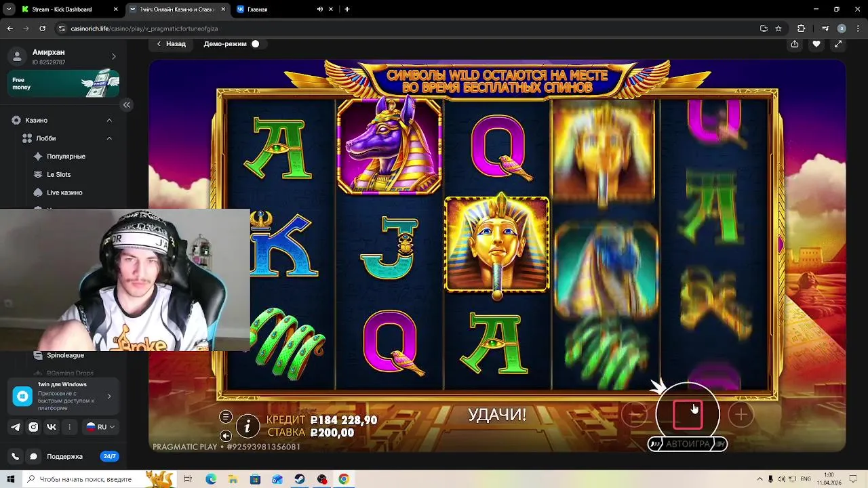
Task: Click the casinorich.life address bar
Action: [x=407, y=28]
